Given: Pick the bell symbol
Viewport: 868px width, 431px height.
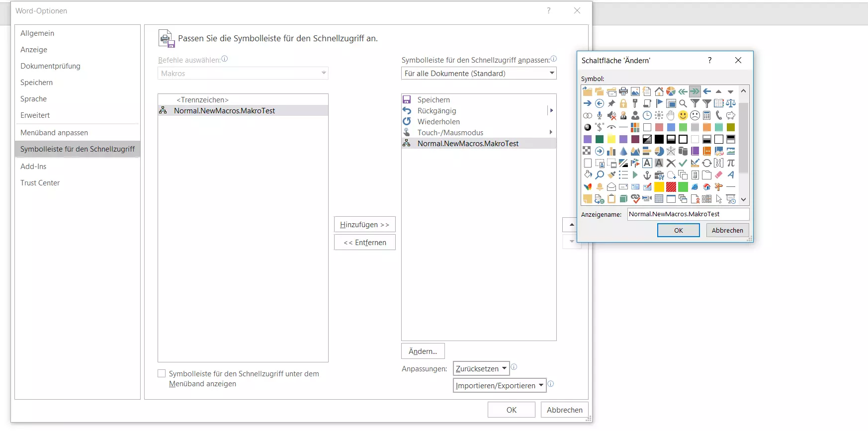Looking at the screenshot, I should pyautogui.click(x=600, y=187).
